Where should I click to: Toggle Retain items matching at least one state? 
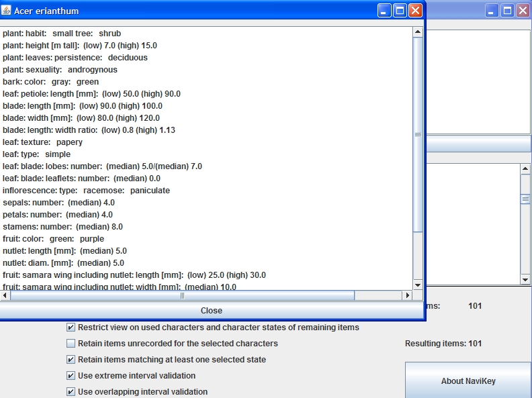[x=71, y=359]
